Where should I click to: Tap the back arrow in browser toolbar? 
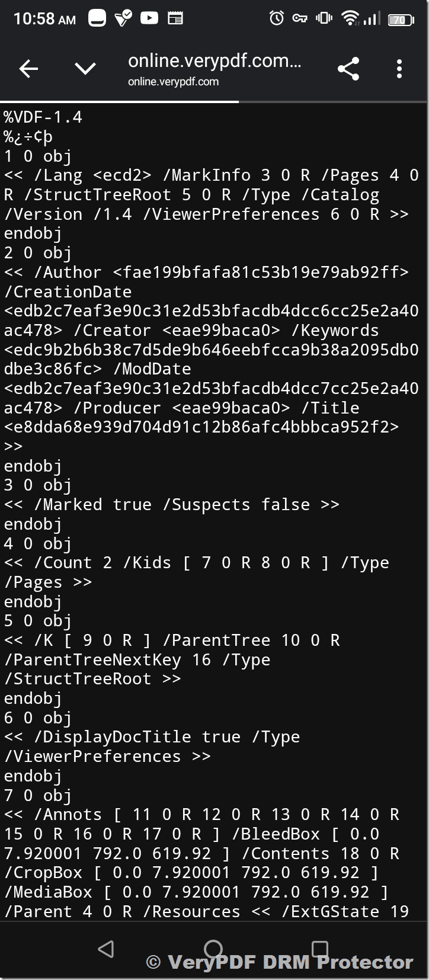pyautogui.click(x=28, y=69)
